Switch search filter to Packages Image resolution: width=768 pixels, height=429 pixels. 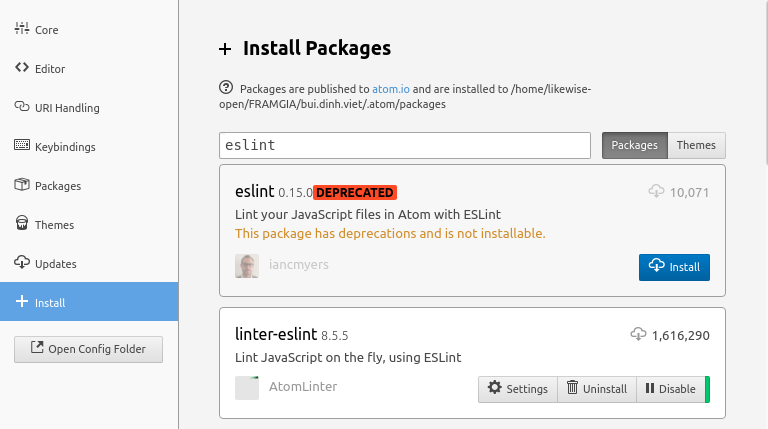tap(634, 145)
